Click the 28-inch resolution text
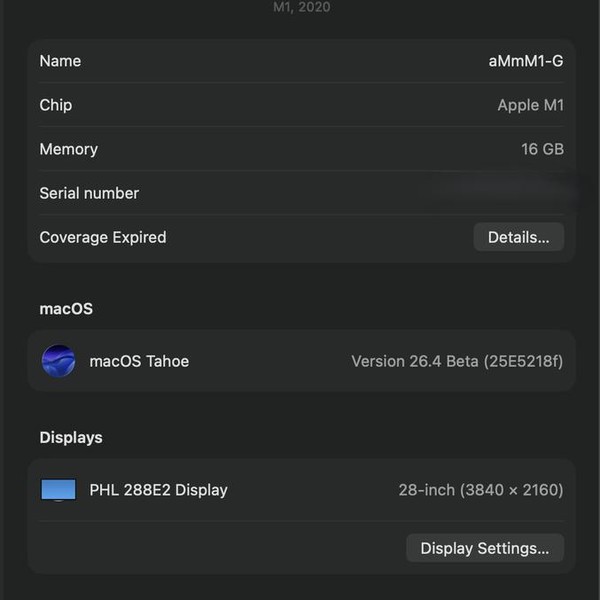600x600 pixels. tap(480, 490)
